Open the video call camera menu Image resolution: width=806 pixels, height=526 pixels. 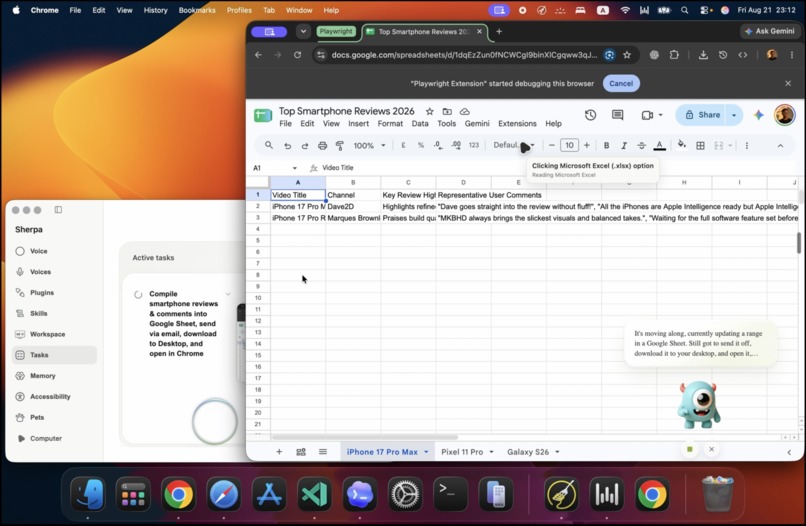pos(652,115)
